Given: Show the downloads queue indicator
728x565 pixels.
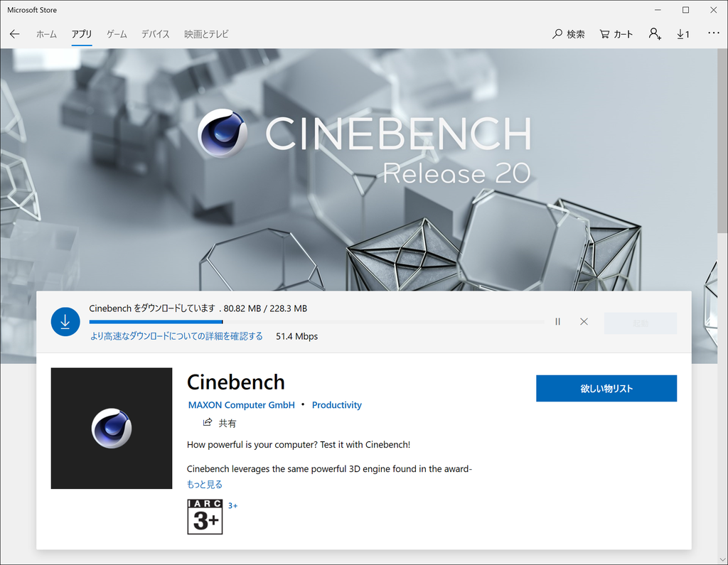Looking at the screenshot, I should click(683, 34).
